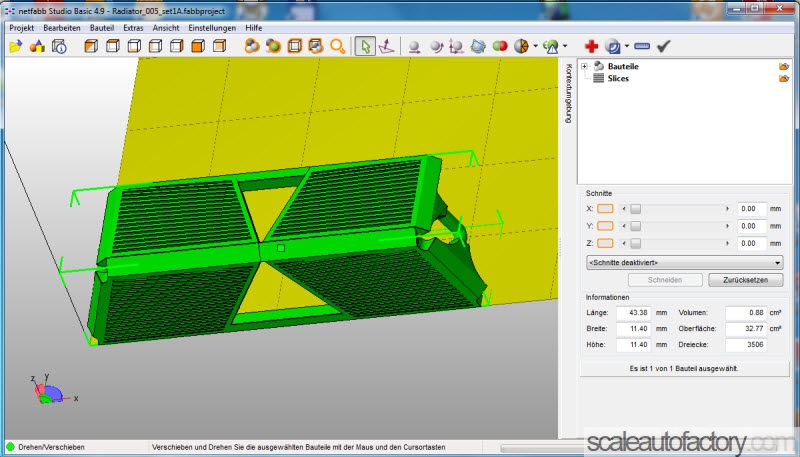Click the Zurücksetzen button
The width and height of the screenshot is (800, 457).
746,280
